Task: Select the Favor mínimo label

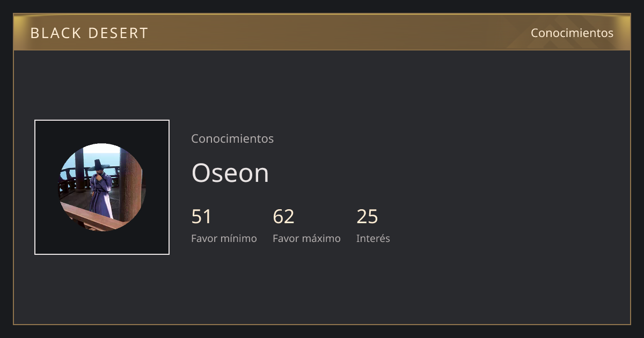Action: coord(224,238)
